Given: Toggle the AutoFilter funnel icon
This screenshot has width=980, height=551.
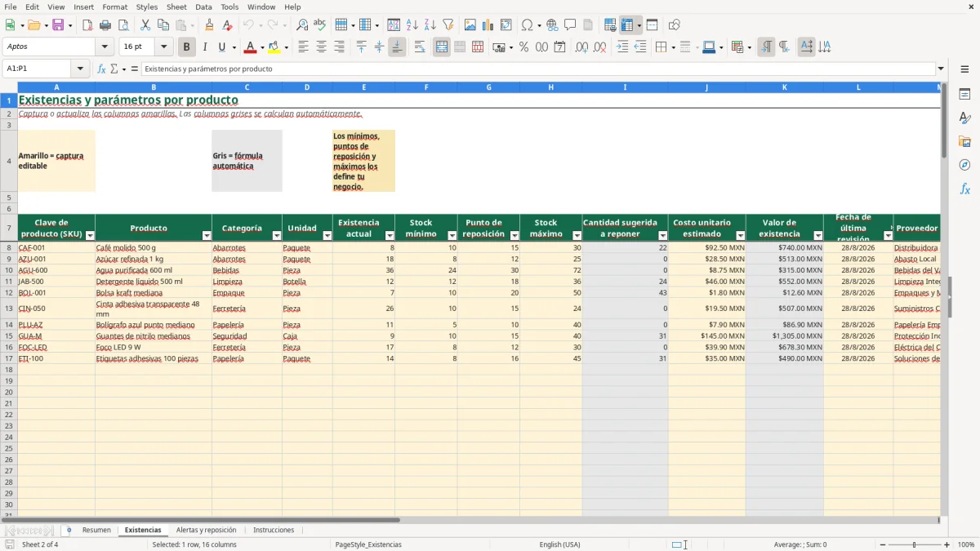Looking at the screenshot, I should (x=448, y=25).
